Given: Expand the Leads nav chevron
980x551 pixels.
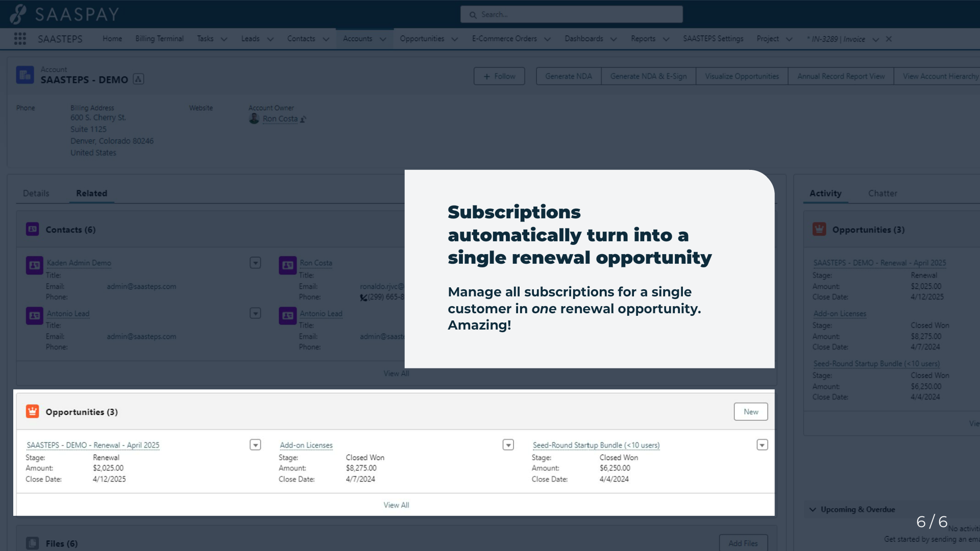Looking at the screenshot, I should (270, 39).
